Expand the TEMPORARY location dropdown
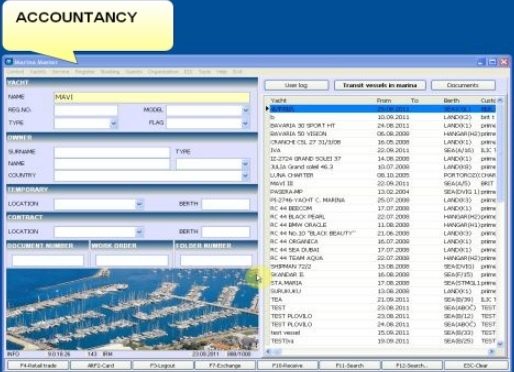Image resolution: width=514 pixels, height=372 pixels. (x=139, y=204)
